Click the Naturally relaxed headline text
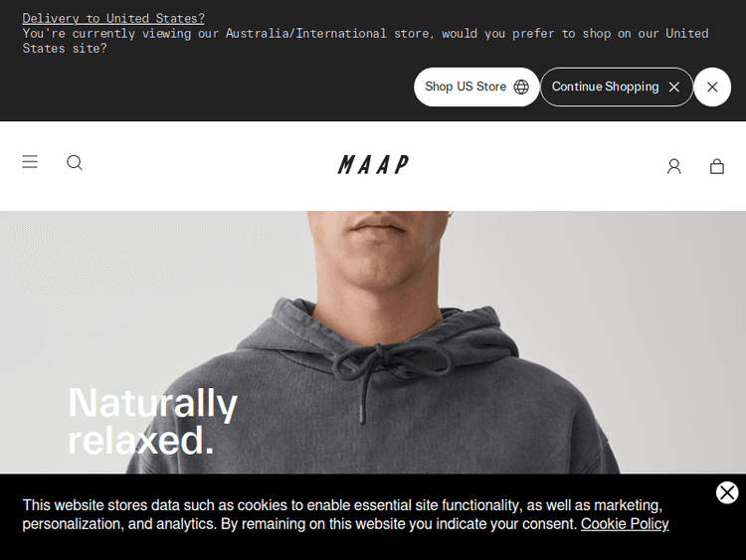 [x=152, y=422]
